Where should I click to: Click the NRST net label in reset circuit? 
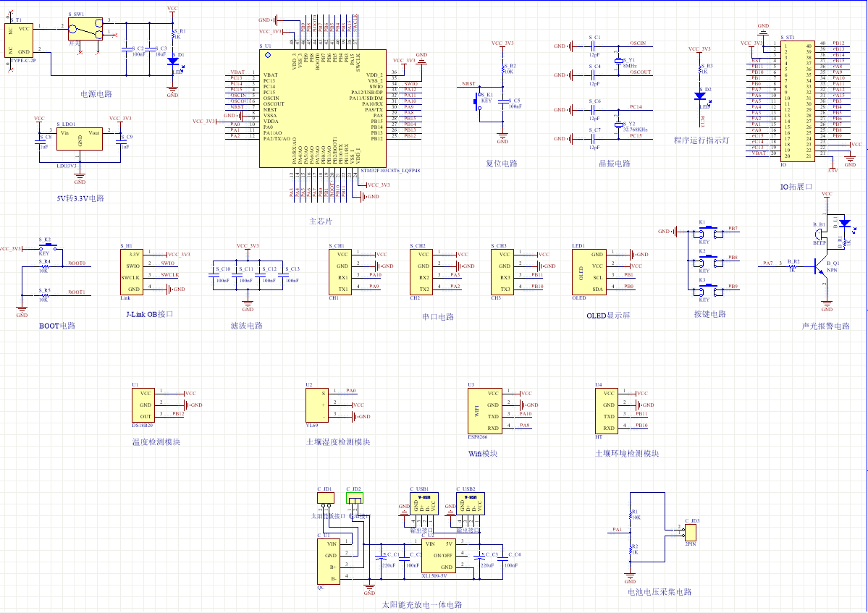(x=469, y=83)
